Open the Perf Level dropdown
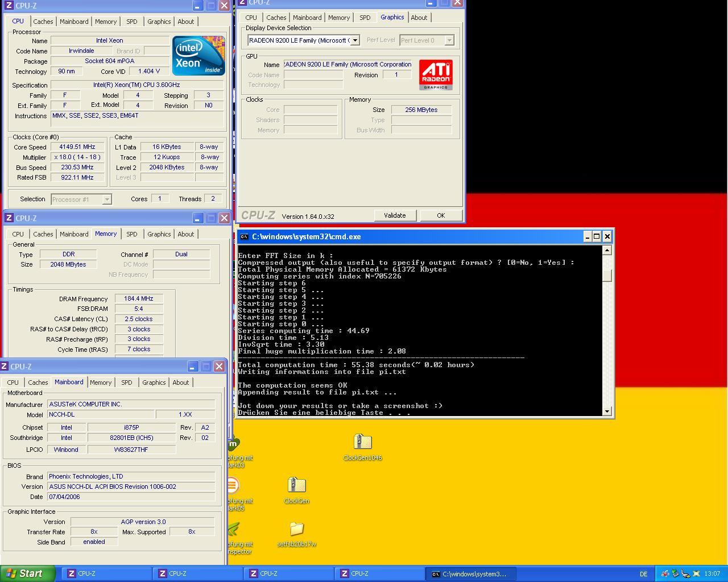 click(449, 40)
